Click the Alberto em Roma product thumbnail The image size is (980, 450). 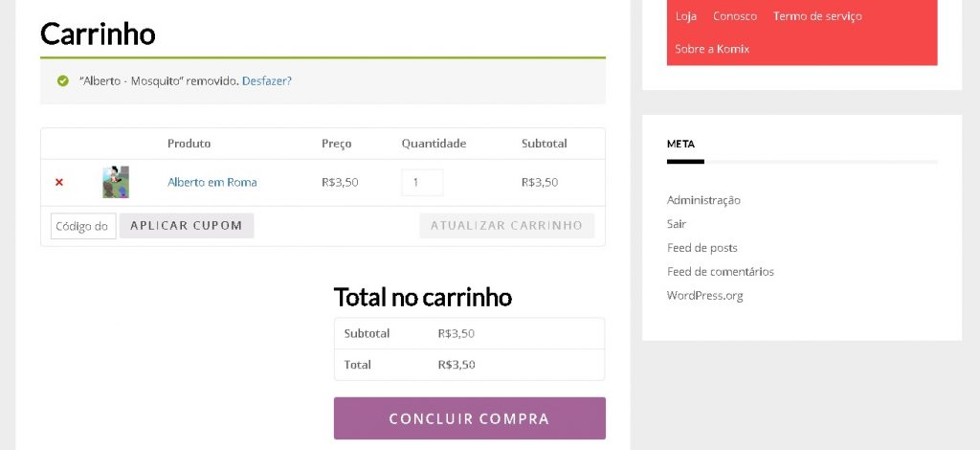pyautogui.click(x=116, y=182)
